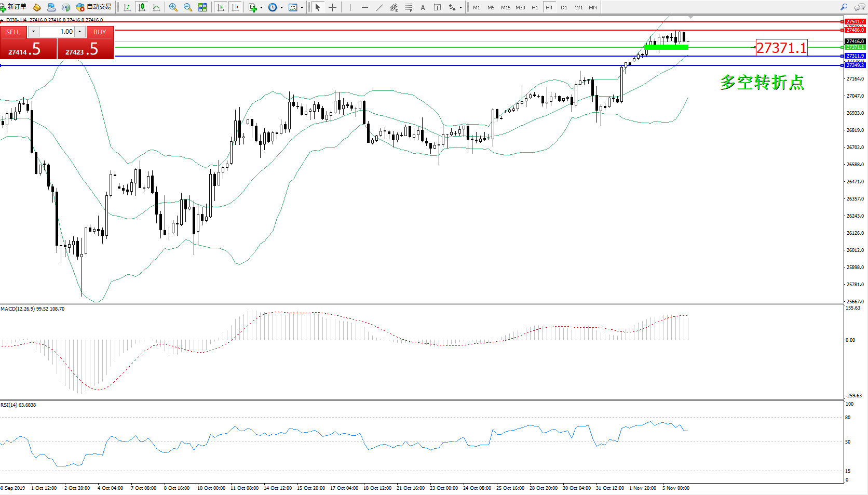This screenshot has width=868, height=495.
Task: Click the green 27371.1 horizontal line price tag
Action: (x=855, y=47)
